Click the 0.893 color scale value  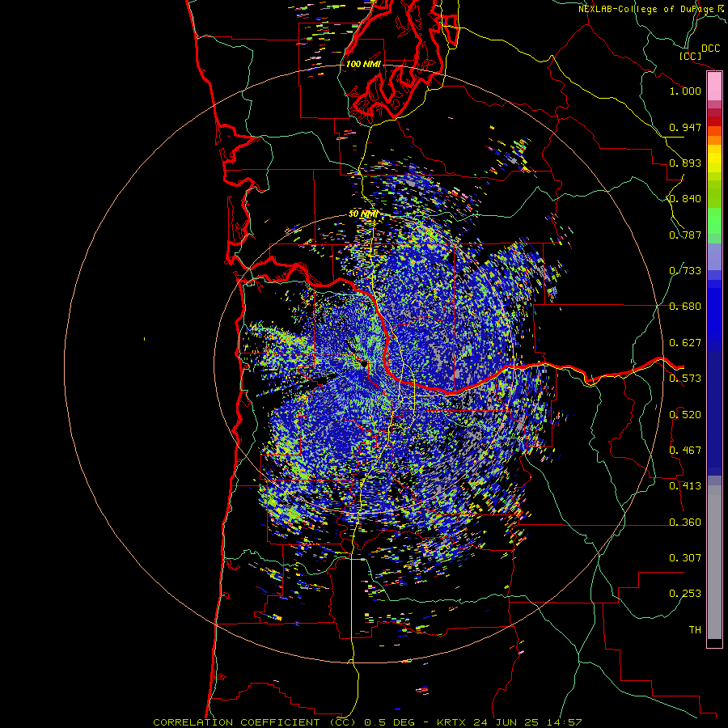click(685, 163)
